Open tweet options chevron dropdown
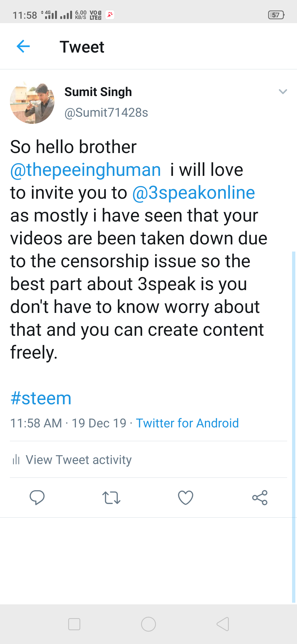 283,92
